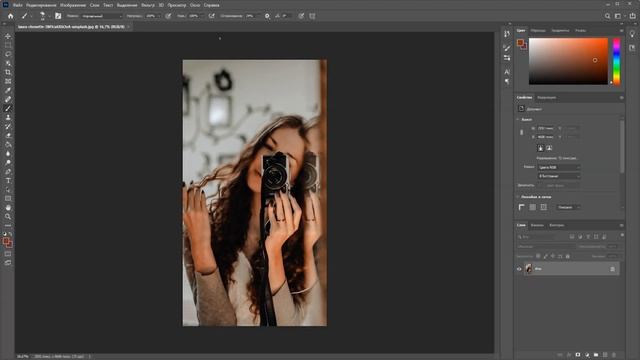
Task: Click the share icon at top right
Action: click(x=632, y=16)
